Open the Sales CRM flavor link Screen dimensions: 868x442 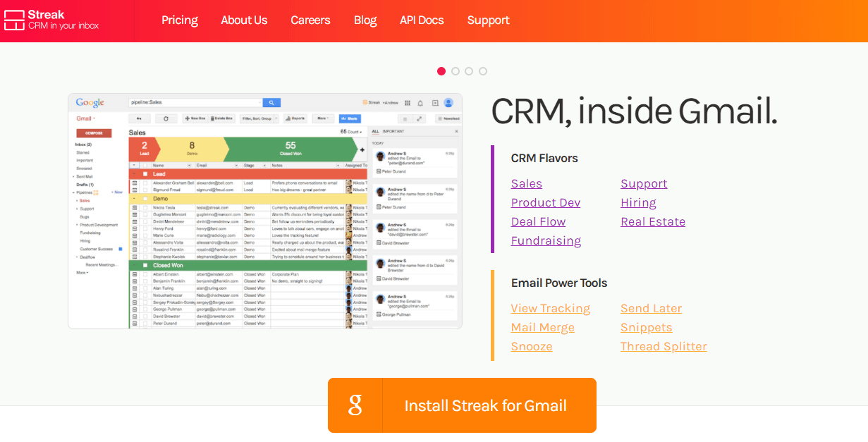[527, 184]
